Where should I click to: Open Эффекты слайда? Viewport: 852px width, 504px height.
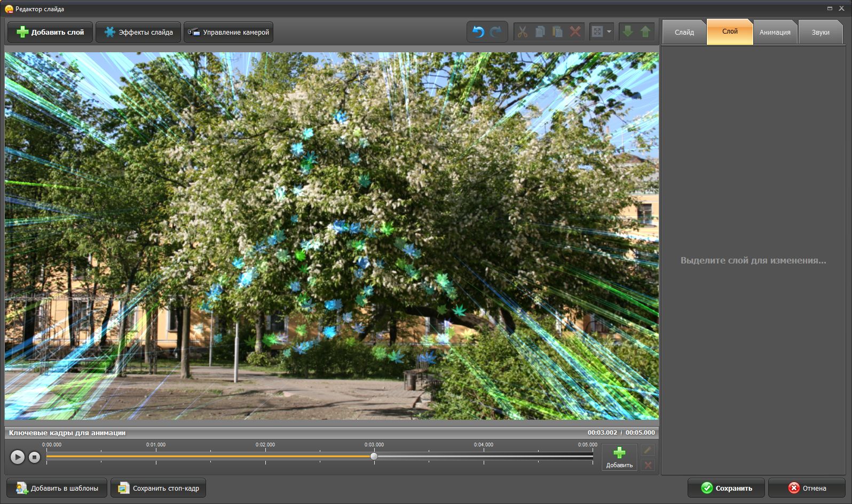[x=138, y=33]
